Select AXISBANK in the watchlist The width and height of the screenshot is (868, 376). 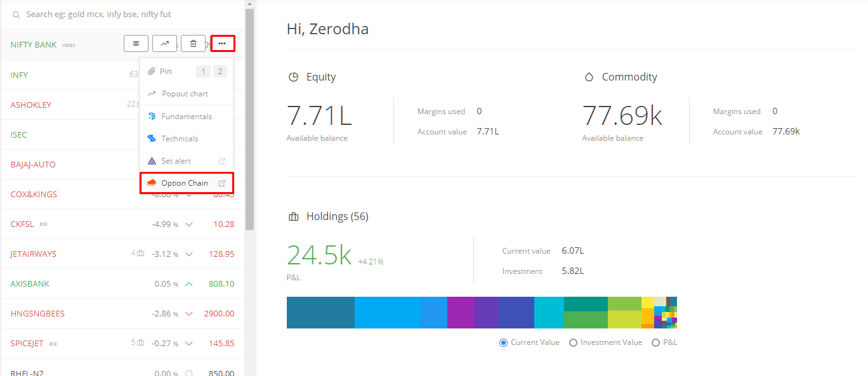30,283
